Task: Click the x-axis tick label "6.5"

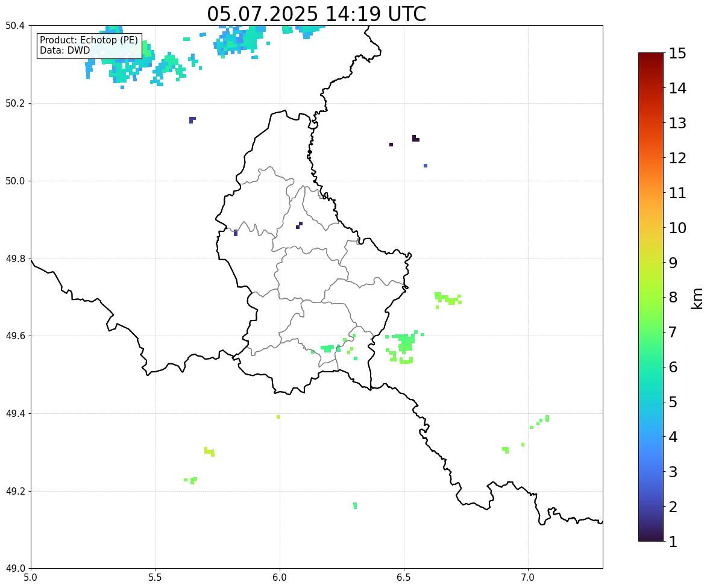Action: click(404, 578)
